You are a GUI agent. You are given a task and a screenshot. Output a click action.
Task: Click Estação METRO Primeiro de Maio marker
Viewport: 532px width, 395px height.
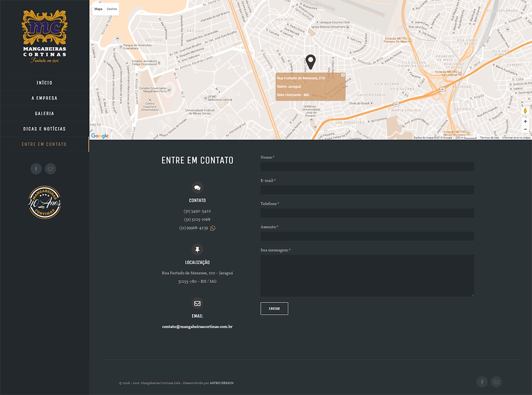coord(409,40)
